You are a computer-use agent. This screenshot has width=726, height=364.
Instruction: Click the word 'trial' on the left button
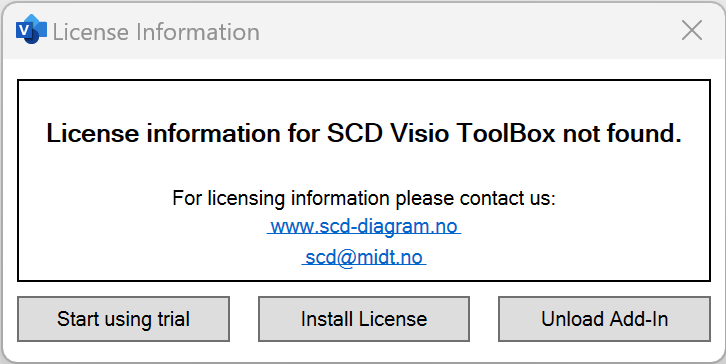coord(173,319)
